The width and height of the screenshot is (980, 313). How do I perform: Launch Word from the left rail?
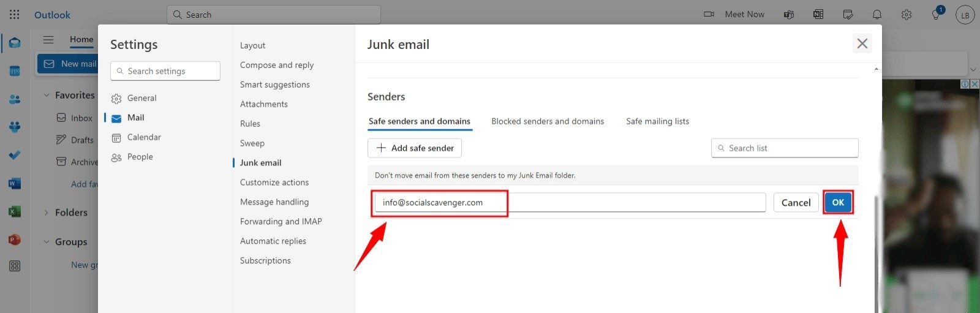15,183
